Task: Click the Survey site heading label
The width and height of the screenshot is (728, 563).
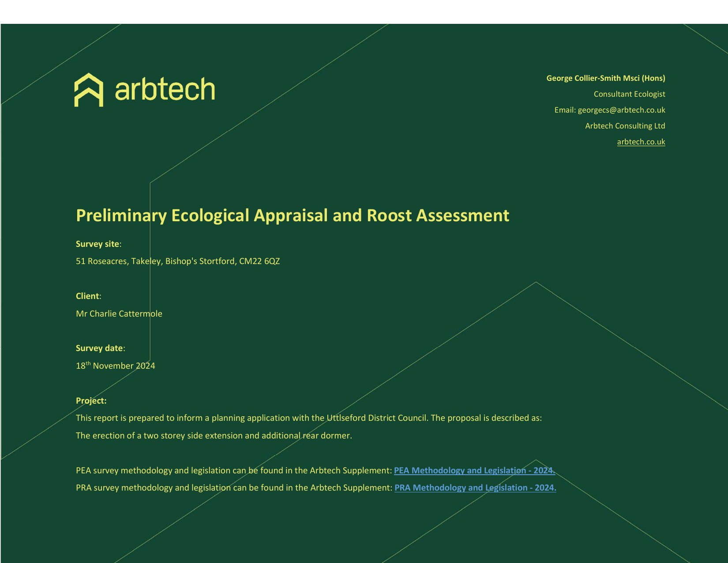Action: pyautogui.click(x=98, y=244)
